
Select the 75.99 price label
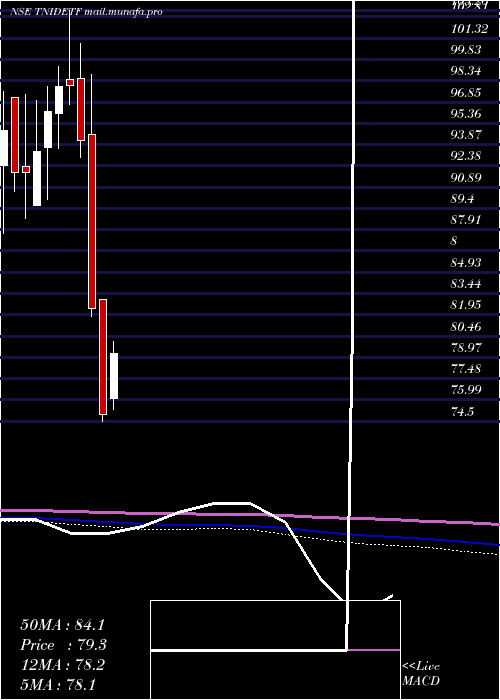tap(466, 390)
